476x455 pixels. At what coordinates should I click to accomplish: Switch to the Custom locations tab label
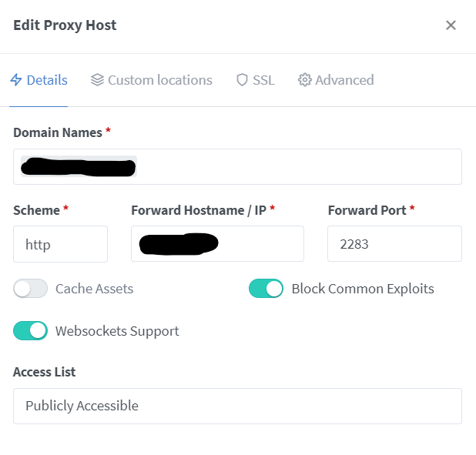pos(159,80)
